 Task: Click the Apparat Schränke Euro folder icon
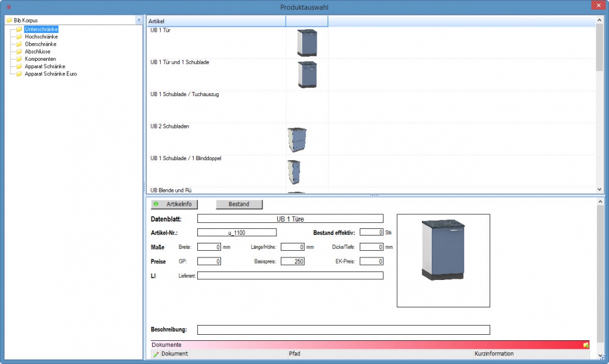tap(19, 74)
